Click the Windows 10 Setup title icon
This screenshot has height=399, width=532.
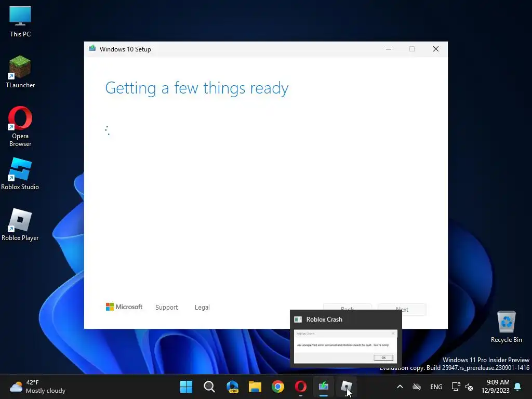click(x=92, y=48)
